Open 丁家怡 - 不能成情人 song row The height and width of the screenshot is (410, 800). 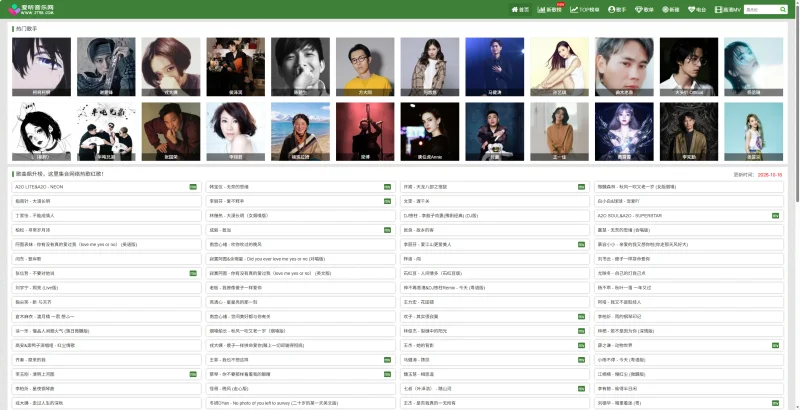click(x=107, y=216)
